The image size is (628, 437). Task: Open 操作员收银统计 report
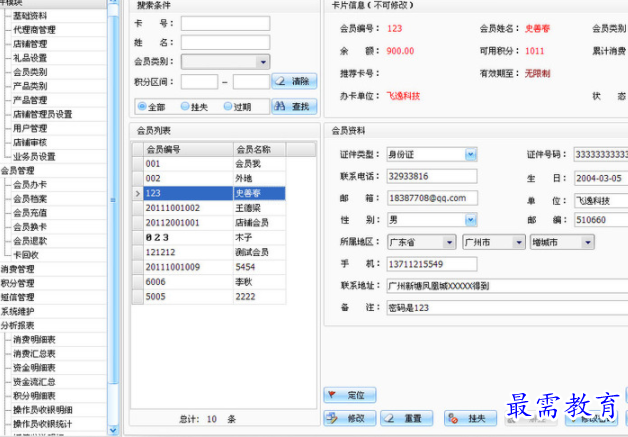click(42, 424)
